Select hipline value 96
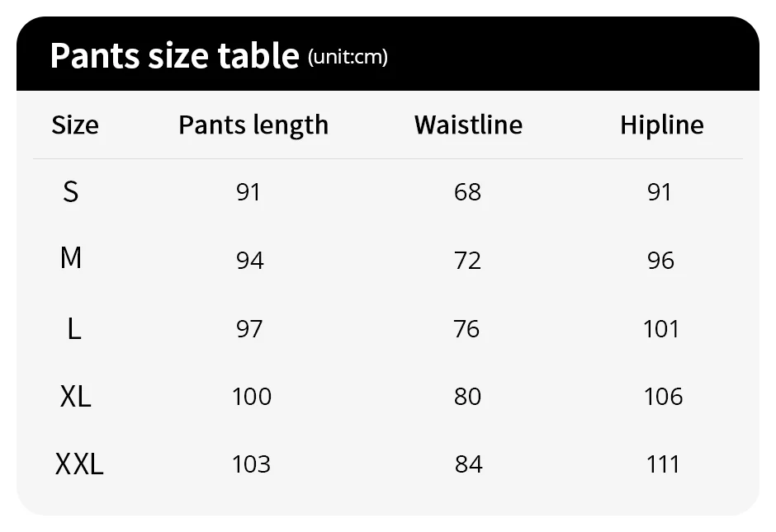The height and width of the screenshot is (532, 776). coord(661,261)
